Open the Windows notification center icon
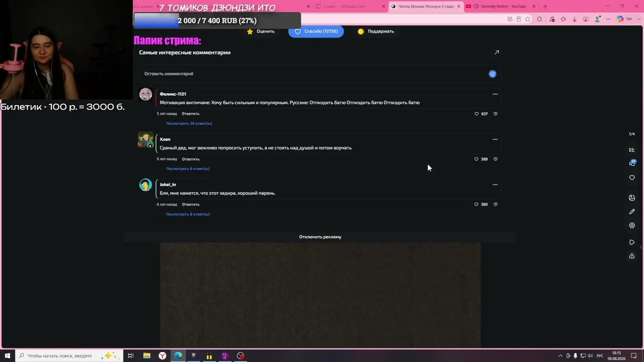The height and width of the screenshot is (362, 644). click(x=634, y=356)
